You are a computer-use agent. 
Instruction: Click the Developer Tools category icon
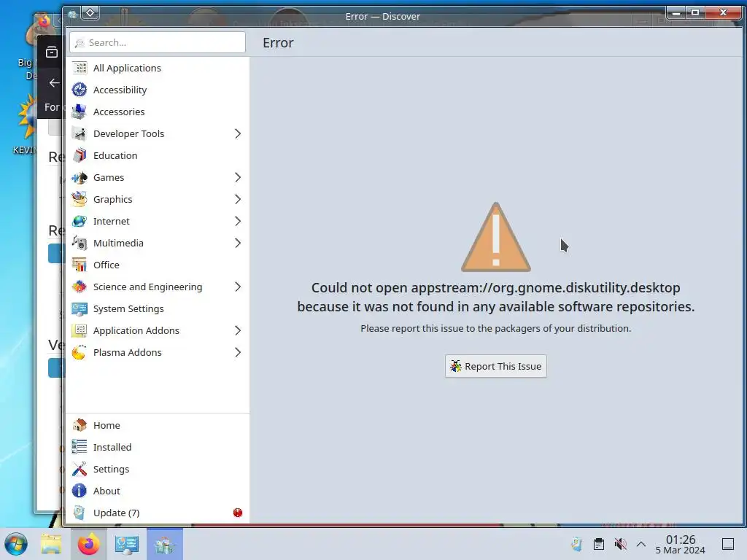(x=80, y=134)
